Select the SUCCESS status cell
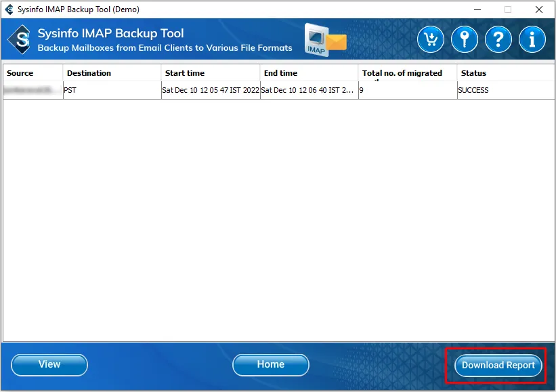The height and width of the screenshot is (392, 556). pos(474,90)
